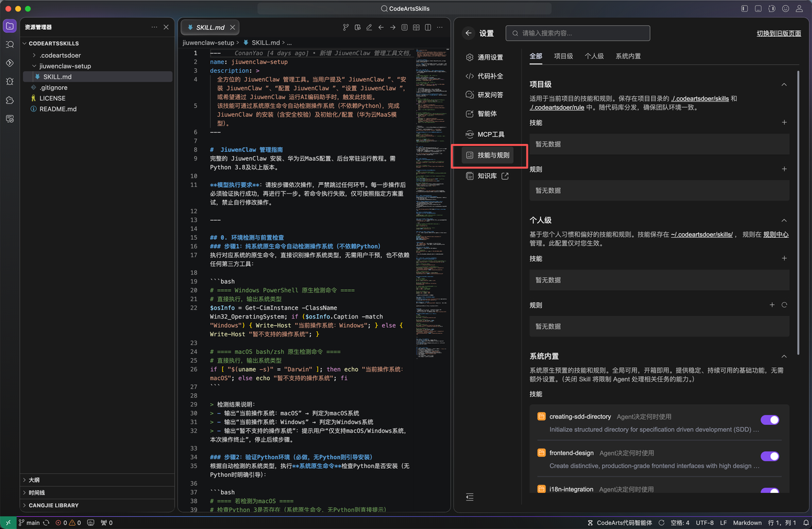
Task: Open 知识库 external link item
Action: point(487,176)
